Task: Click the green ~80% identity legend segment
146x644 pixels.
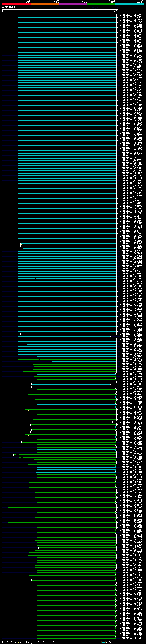Action: click(x=101, y=4)
